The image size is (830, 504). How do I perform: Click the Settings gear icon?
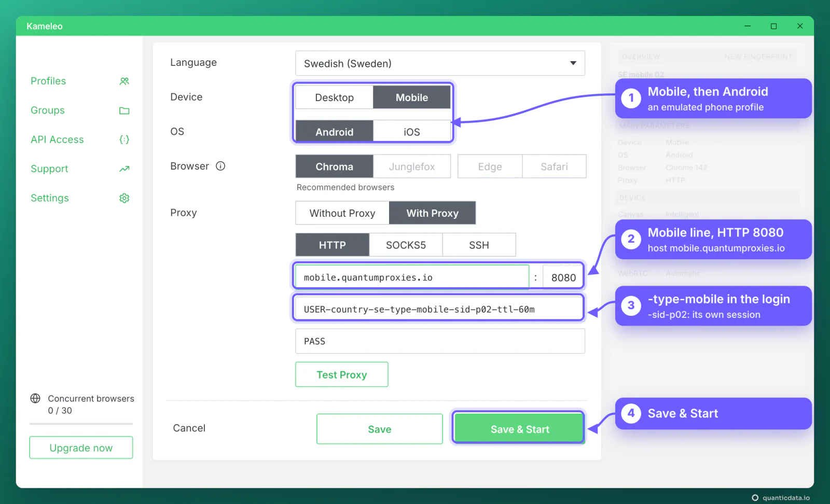point(125,198)
